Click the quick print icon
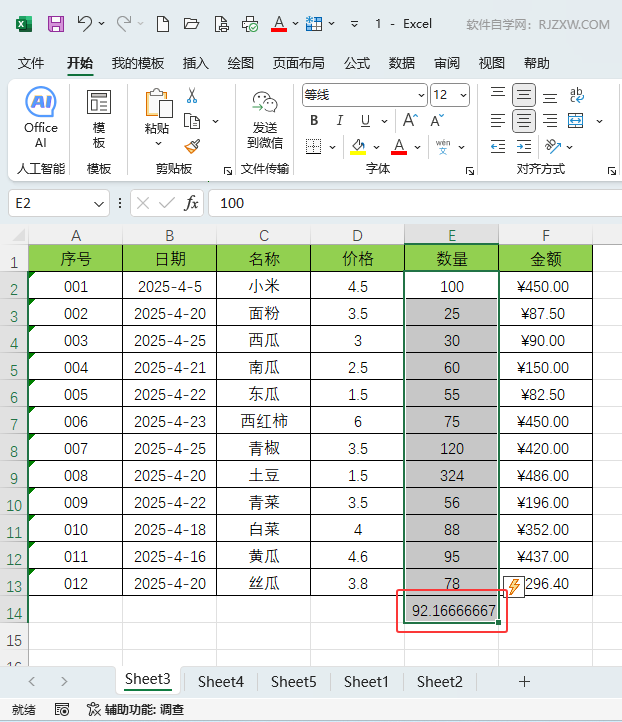 tap(250, 23)
